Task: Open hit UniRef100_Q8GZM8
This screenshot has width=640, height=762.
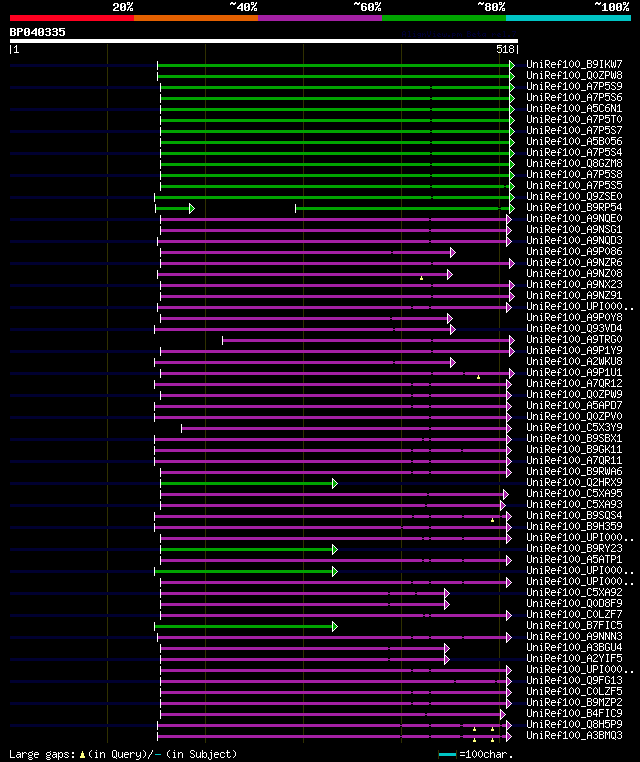Action: point(574,163)
